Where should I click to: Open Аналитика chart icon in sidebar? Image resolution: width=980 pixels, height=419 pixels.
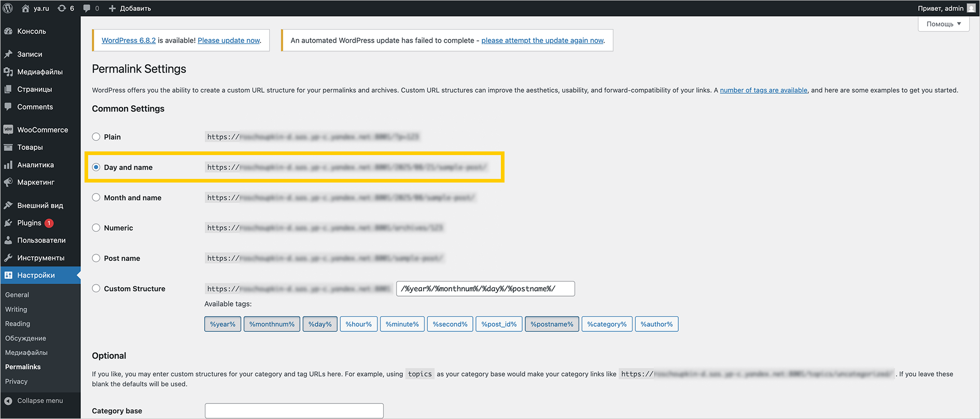(x=8, y=165)
